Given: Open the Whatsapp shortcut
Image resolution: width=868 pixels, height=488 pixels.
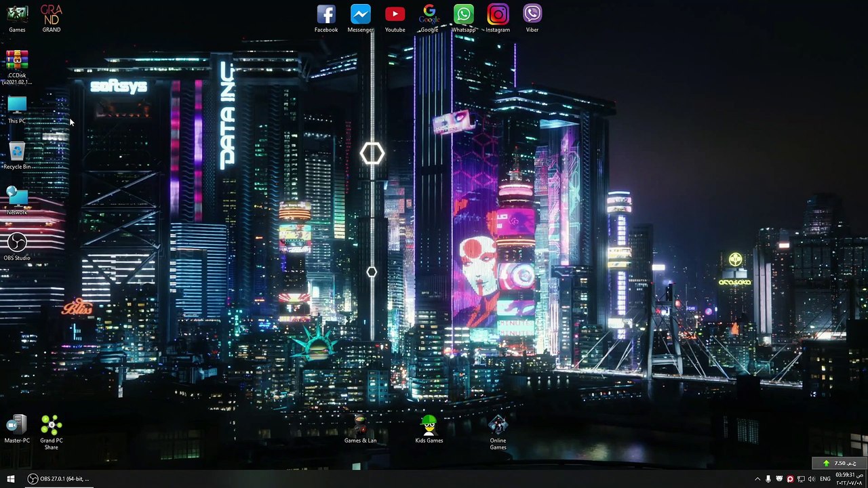Looking at the screenshot, I should coord(464,18).
